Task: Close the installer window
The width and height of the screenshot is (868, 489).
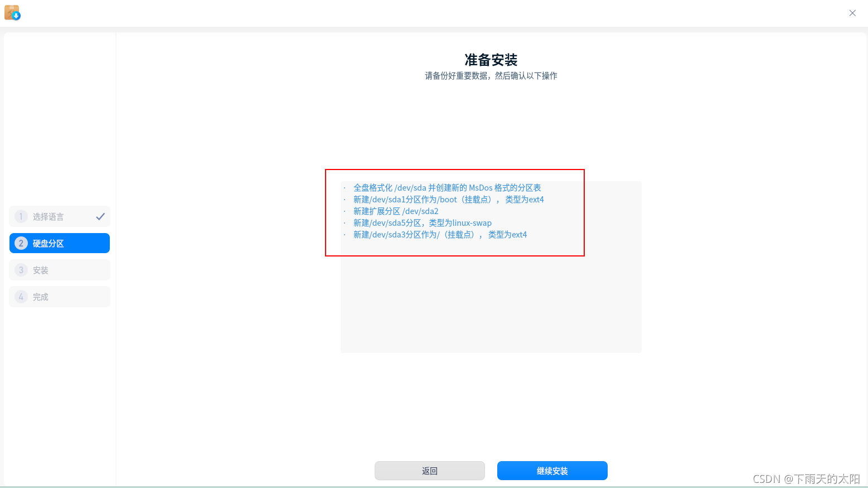Action: tap(852, 13)
